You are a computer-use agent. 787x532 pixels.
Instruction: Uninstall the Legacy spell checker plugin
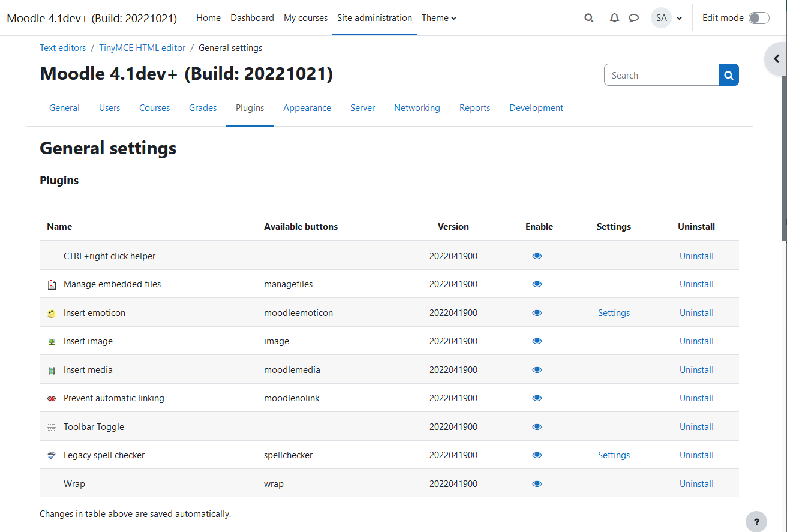pos(696,455)
